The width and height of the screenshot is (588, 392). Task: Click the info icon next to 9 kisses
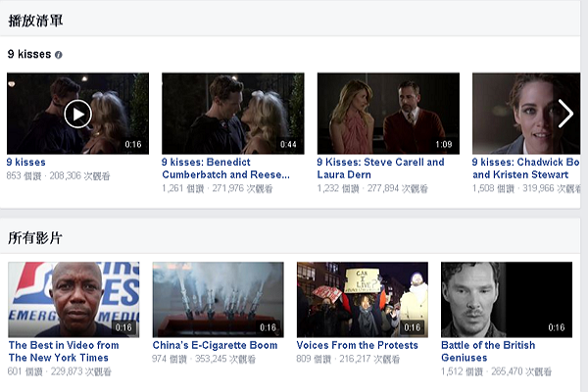coord(59,55)
